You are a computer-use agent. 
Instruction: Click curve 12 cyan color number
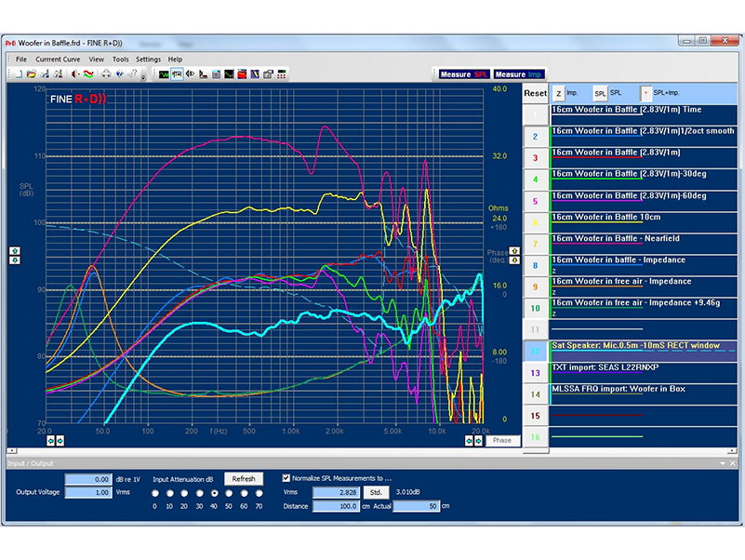(x=535, y=351)
